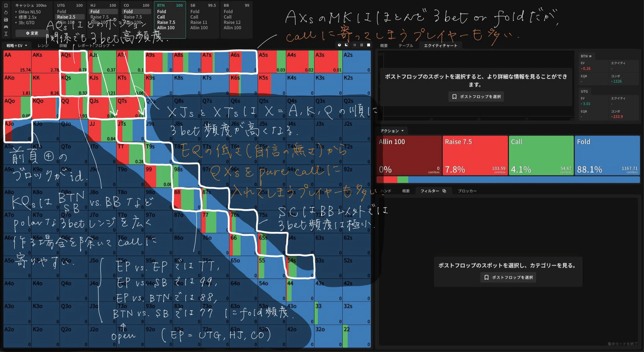
Task: Select BTN Raise 7.5 in the position panel
Action: coord(166,22)
